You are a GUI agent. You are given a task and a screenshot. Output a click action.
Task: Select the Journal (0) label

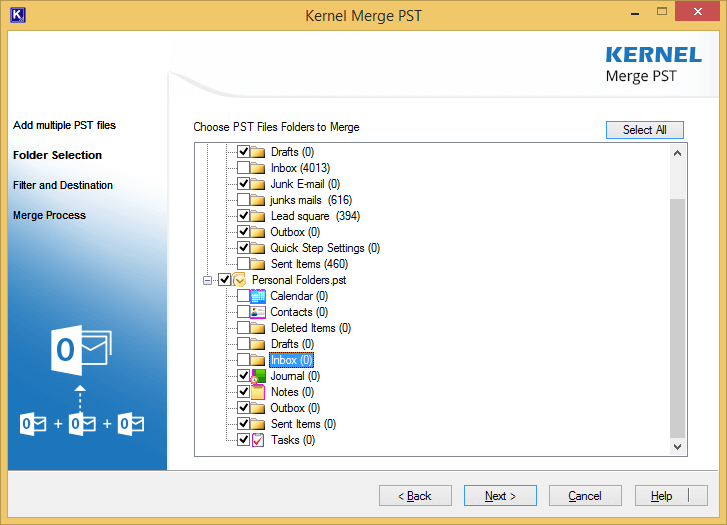pyautogui.click(x=295, y=376)
